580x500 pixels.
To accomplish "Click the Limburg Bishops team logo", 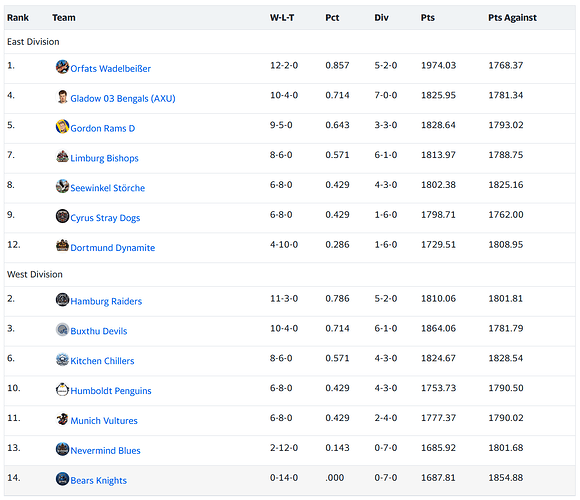I will [62, 156].
